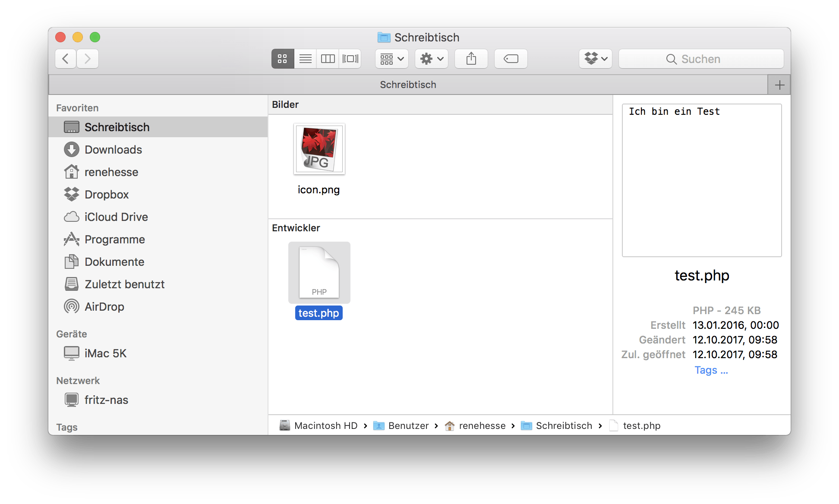
Task: Click the preview text pane
Action: (702, 180)
